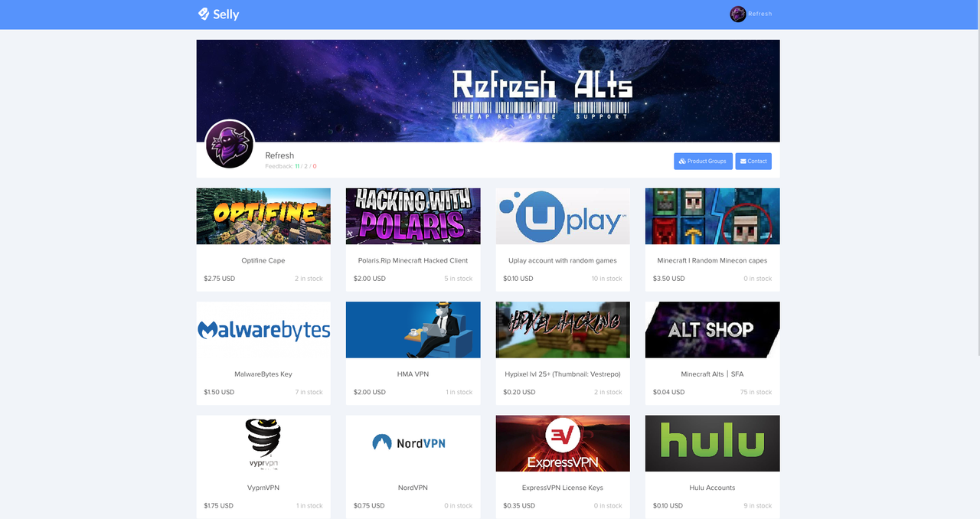
Task: Click the $1.50 USD MalwareBytes price
Action: (219, 392)
